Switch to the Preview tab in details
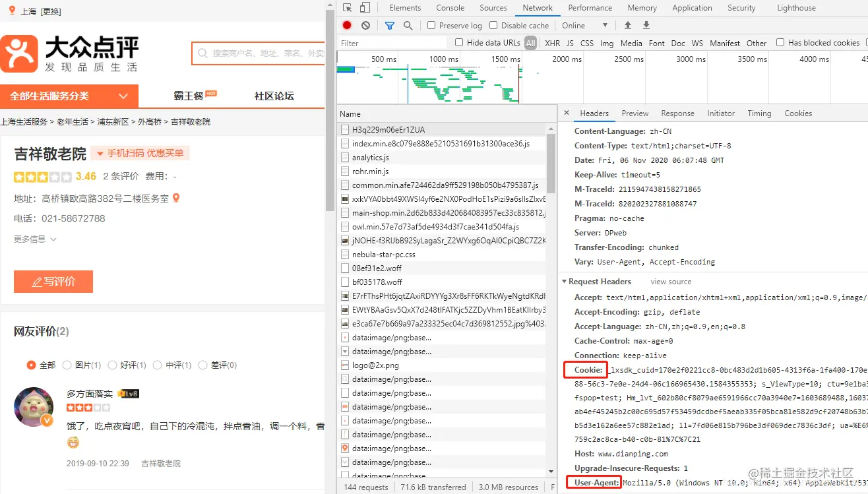This screenshot has height=494, width=868. pos(635,113)
